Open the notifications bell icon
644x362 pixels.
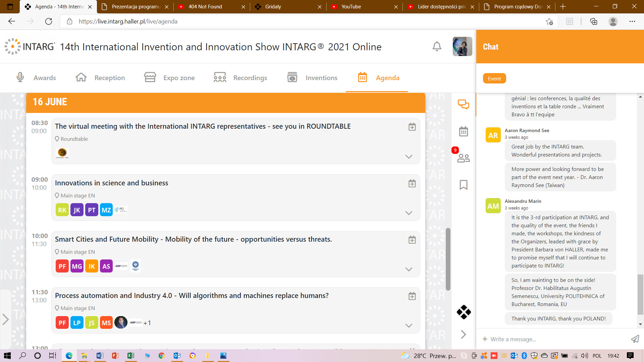pyautogui.click(x=437, y=46)
